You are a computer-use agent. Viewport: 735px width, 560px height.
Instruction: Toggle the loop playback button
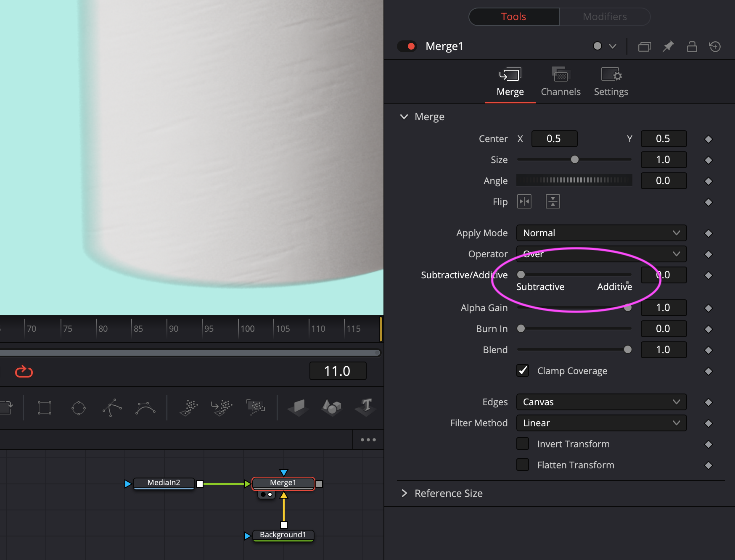pos(24,371)
